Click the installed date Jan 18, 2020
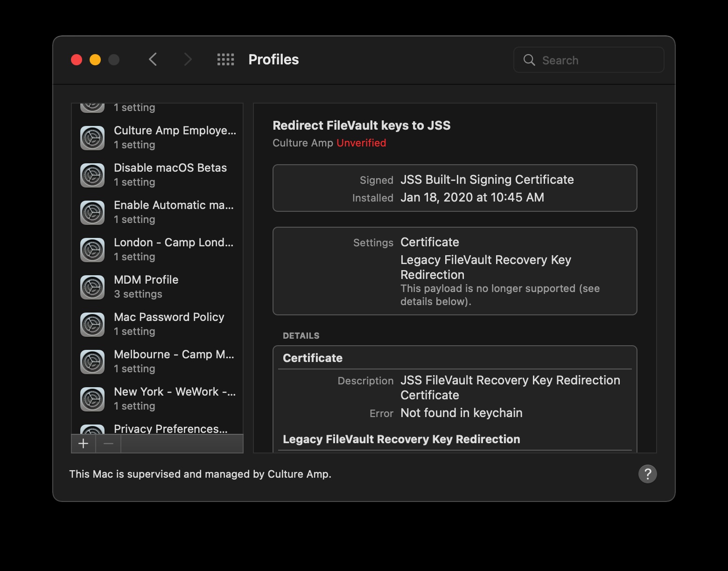 click(x=472, y=197)
